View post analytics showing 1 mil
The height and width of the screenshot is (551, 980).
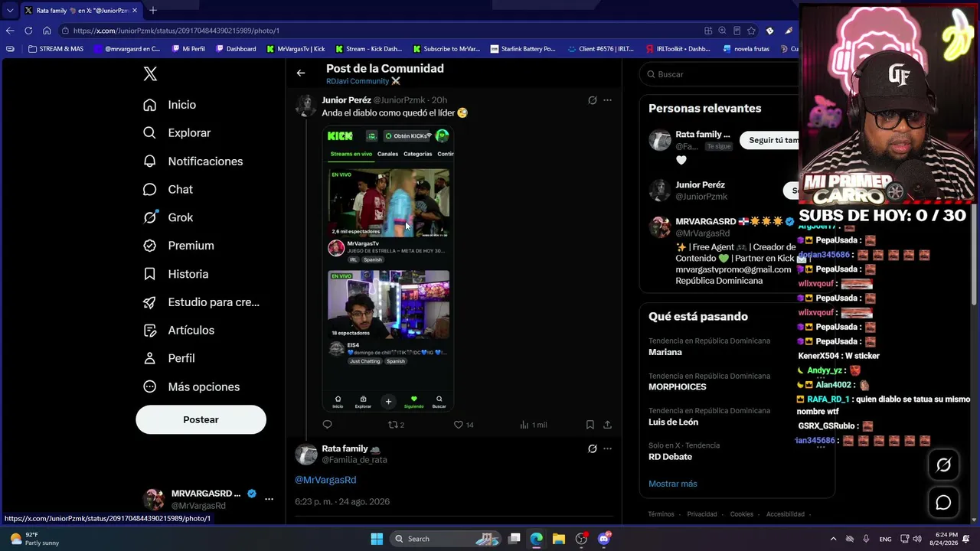(533, 425)
